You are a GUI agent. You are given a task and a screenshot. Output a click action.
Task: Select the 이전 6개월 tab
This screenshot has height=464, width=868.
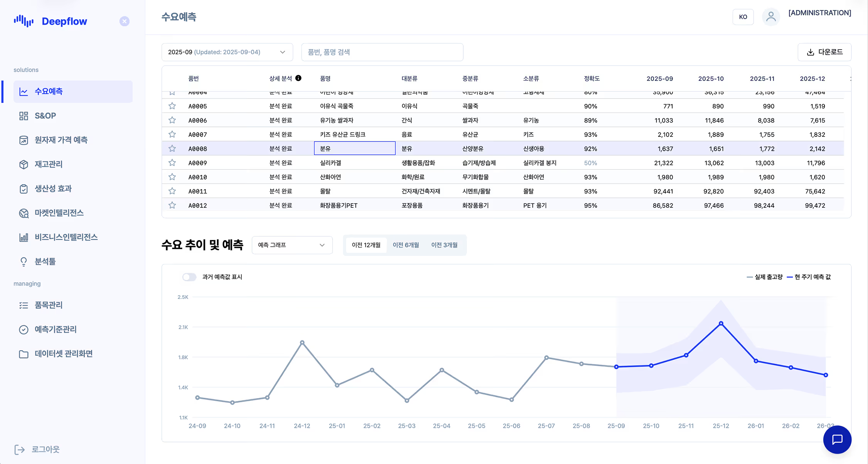406,245
